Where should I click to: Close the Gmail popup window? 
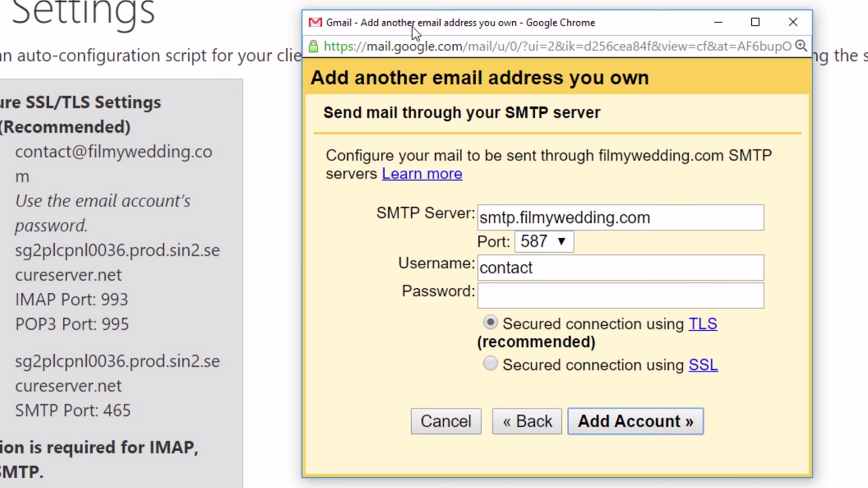793,22
